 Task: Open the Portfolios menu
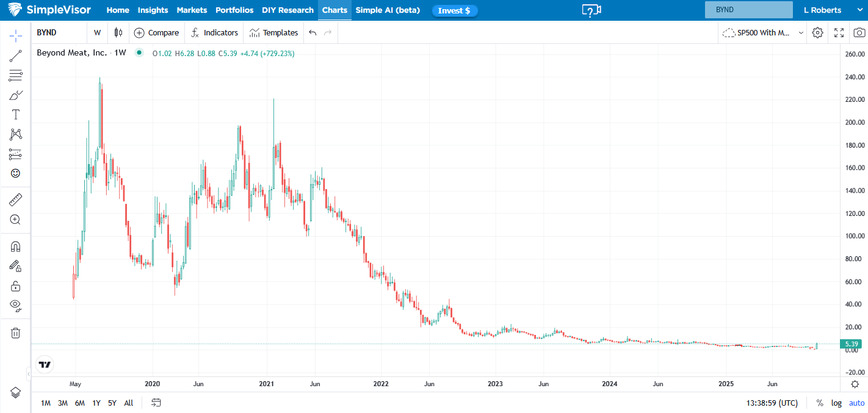point(234,10)
